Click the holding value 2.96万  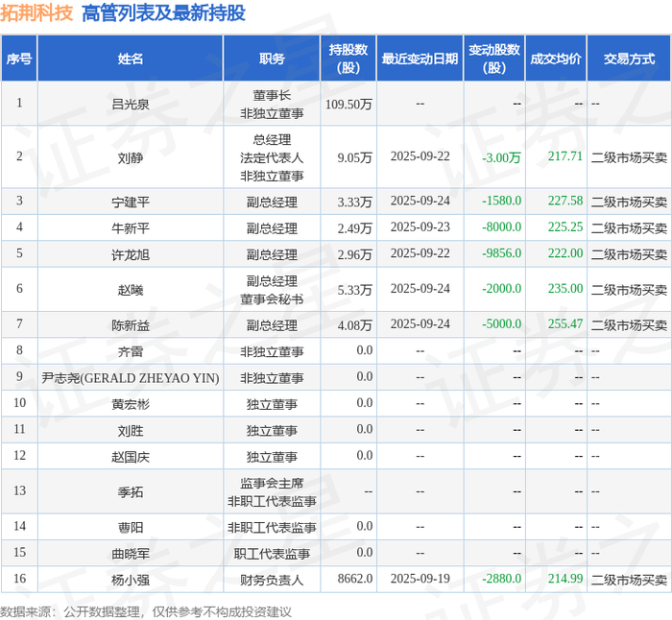point(354,254)
